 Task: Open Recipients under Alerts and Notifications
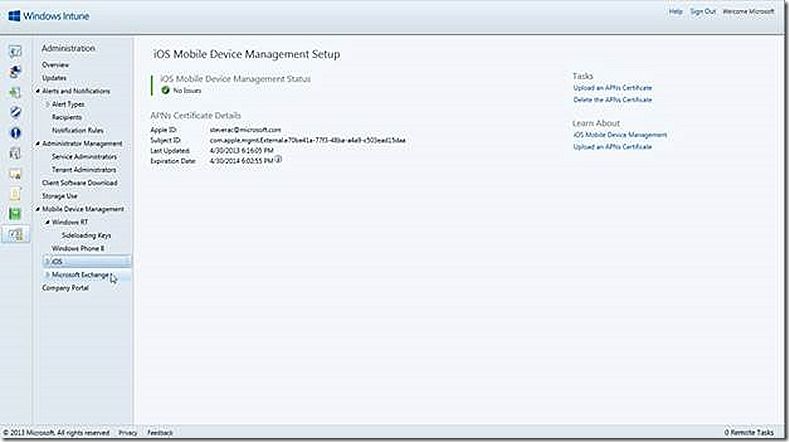click(66, 117)
